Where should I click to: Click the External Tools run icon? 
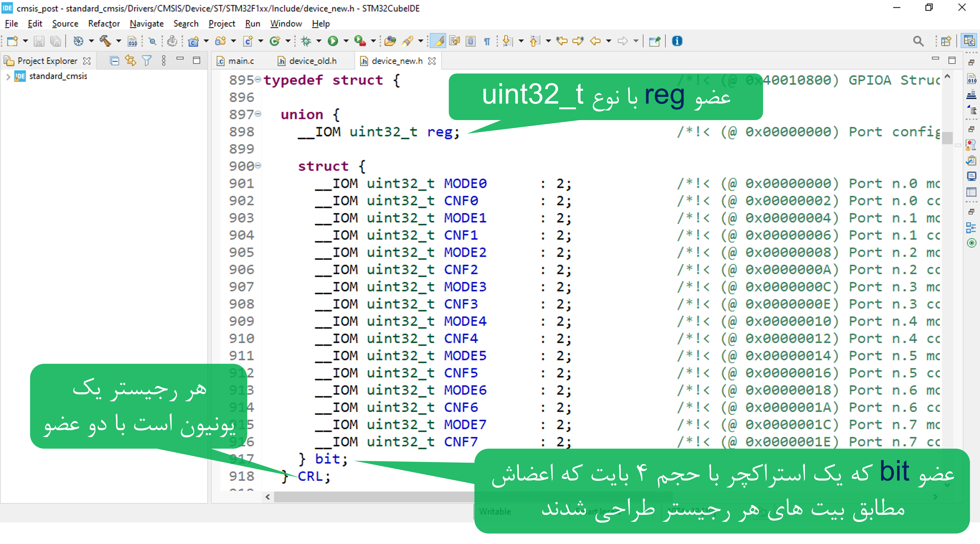pyautogui.click(x=360, y=41)
